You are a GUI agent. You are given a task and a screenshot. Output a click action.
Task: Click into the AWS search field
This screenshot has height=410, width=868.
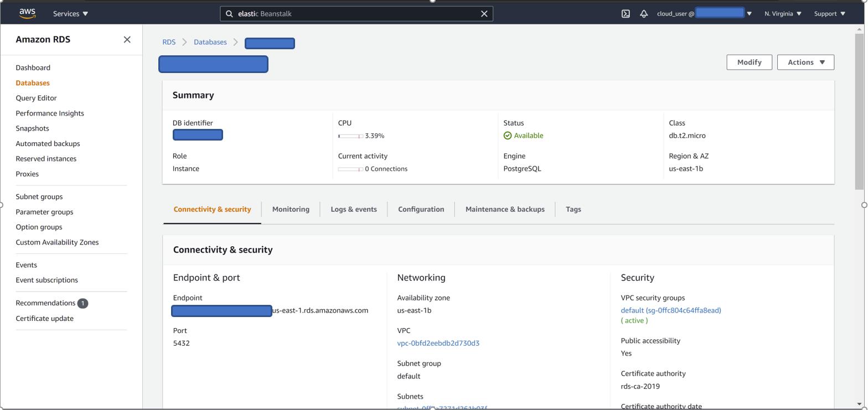point(356,14)
